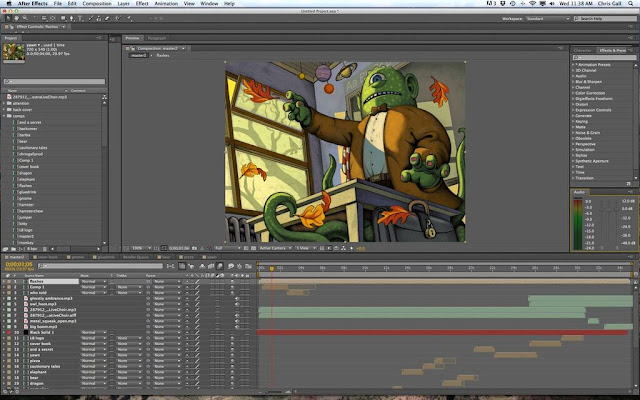Viewport: 640px width, 400px height.
Task: Switch to Paragraph panel tab
Action: pyautogui.click(x=157, y=38)
